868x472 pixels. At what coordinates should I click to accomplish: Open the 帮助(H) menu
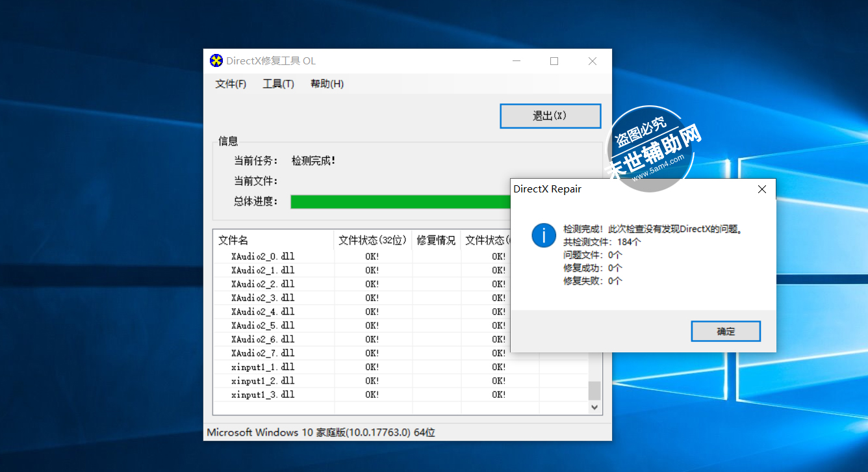327,84
